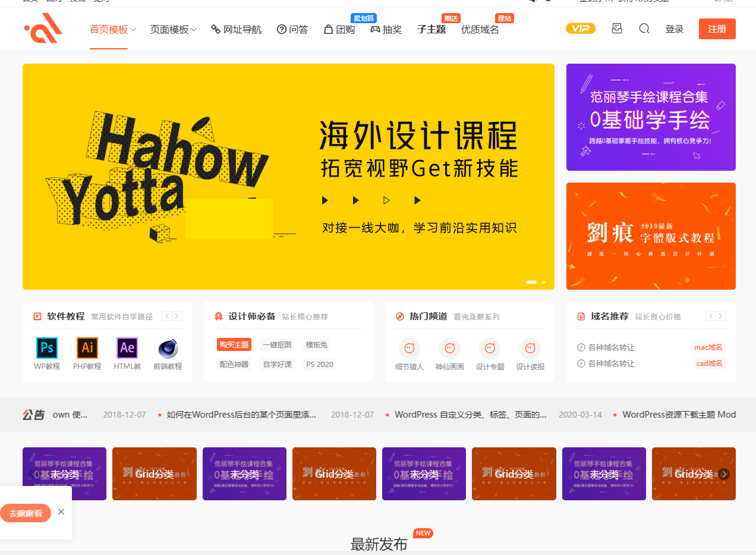The width and height of the screenshot is (756, 555).
Task: Click the mac域名 tag
Action: coord(708,347)
